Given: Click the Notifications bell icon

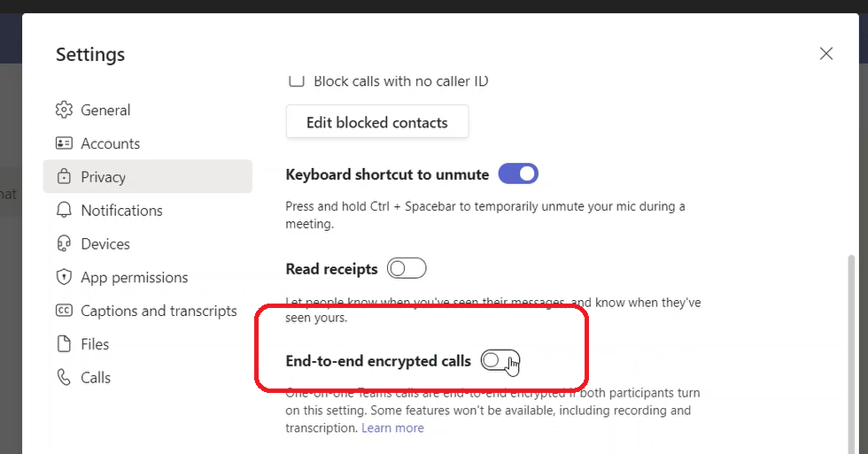Looking at the screenshot, I should (64, 211).
